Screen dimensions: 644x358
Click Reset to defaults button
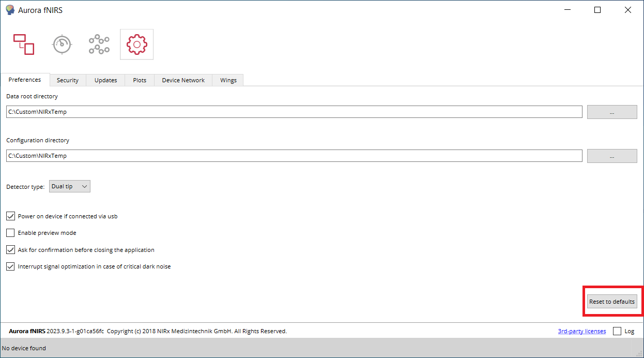[x=612, y=302]
